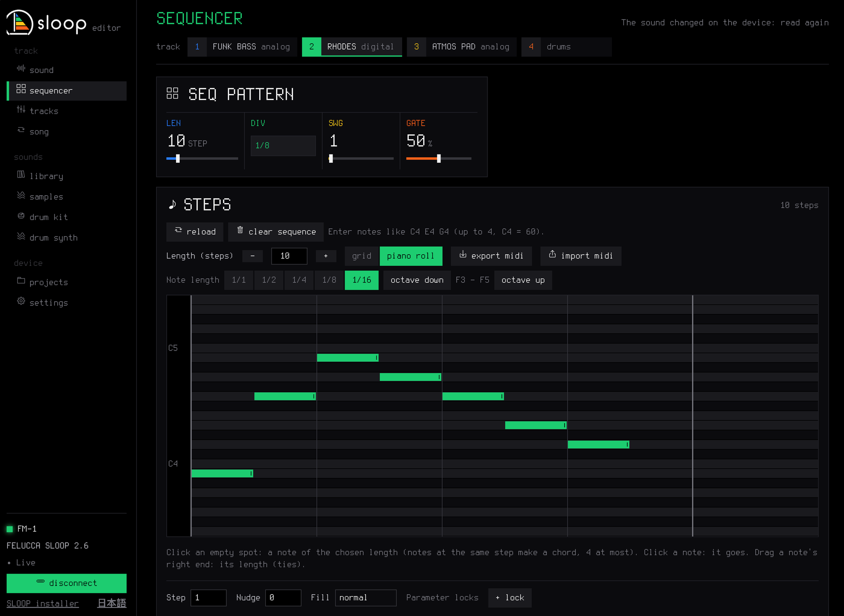Click octave up button

tap(523, 280)
